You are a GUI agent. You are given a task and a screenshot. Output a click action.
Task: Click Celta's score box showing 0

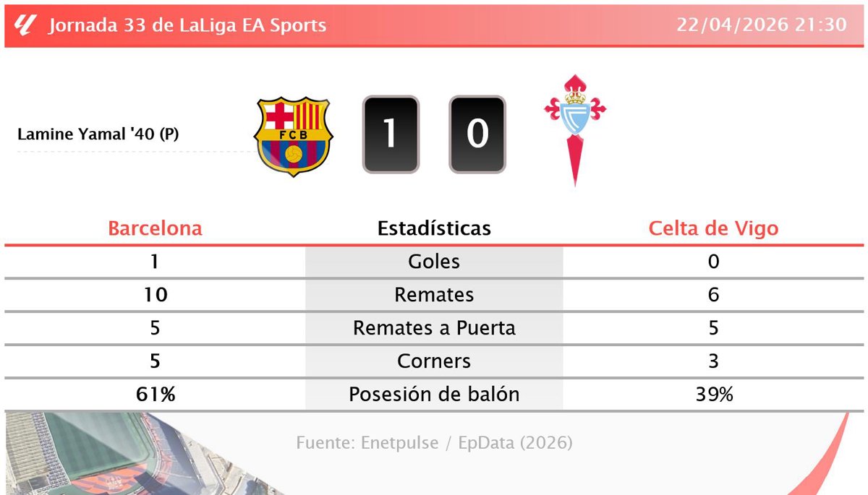pos(477,134)
